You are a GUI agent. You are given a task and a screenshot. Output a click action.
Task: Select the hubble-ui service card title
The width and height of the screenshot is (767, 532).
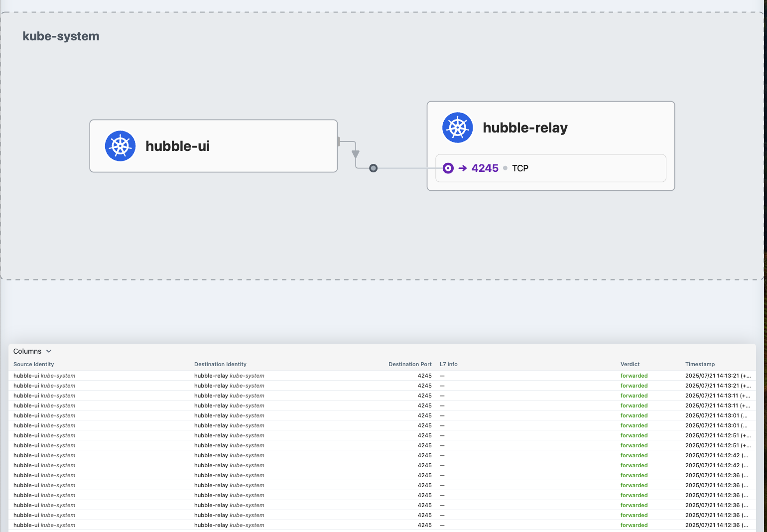point(177,146)
